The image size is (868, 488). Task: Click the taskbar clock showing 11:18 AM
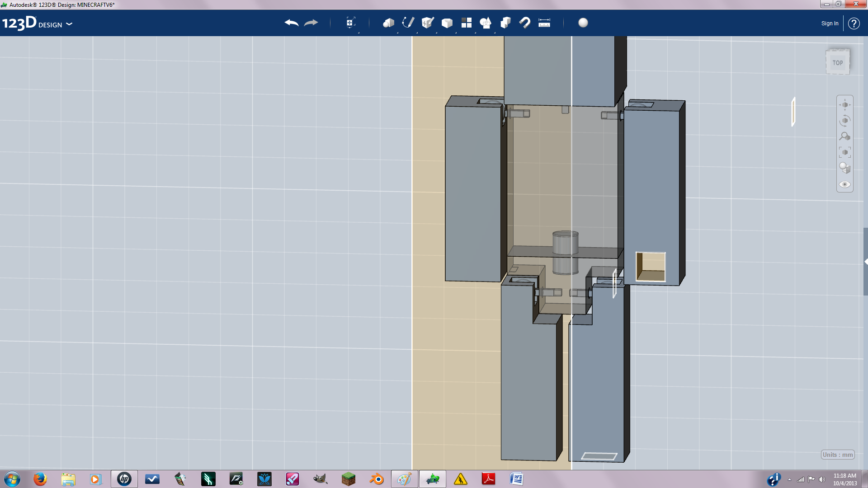[845, 479]
